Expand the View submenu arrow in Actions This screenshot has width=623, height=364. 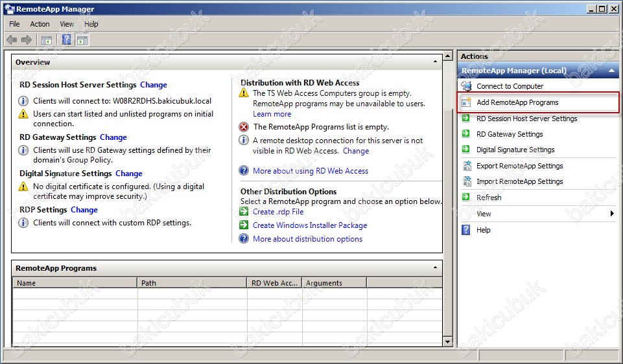pos(611,214)
